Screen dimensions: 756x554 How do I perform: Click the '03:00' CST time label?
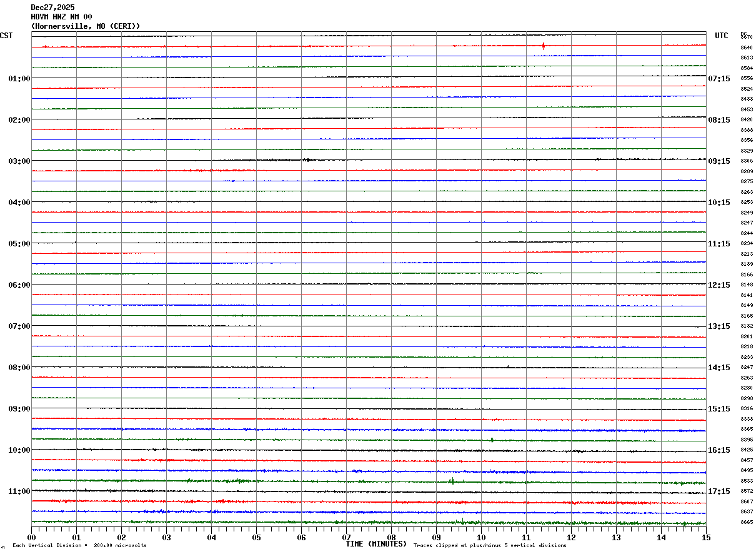[x=19, y=161]
